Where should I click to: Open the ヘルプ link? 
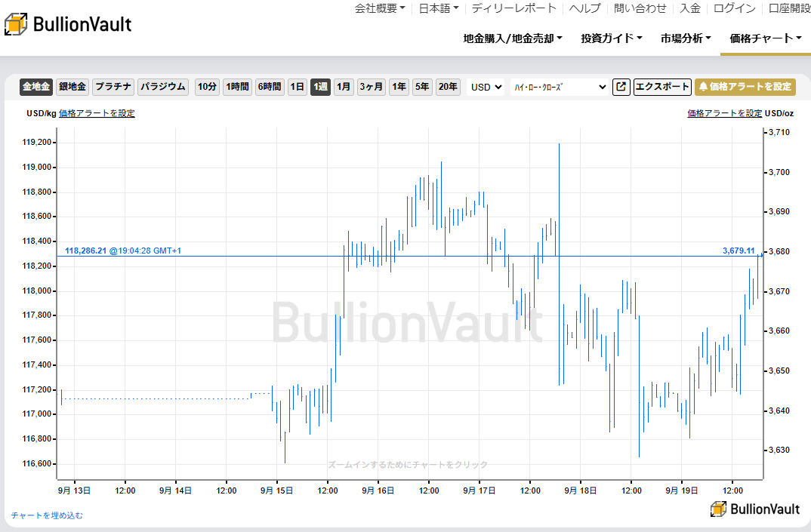pyautogui.click(x=585, y=8)
